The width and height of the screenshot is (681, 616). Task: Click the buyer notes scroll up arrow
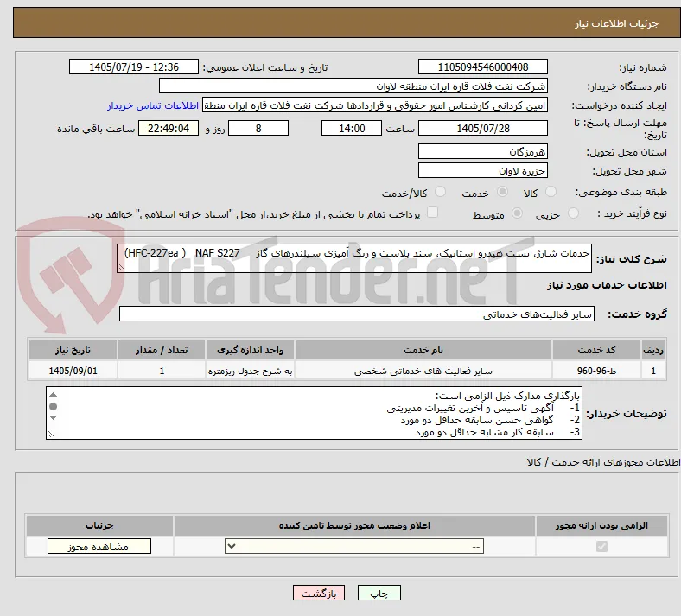(x=53, y=395)
